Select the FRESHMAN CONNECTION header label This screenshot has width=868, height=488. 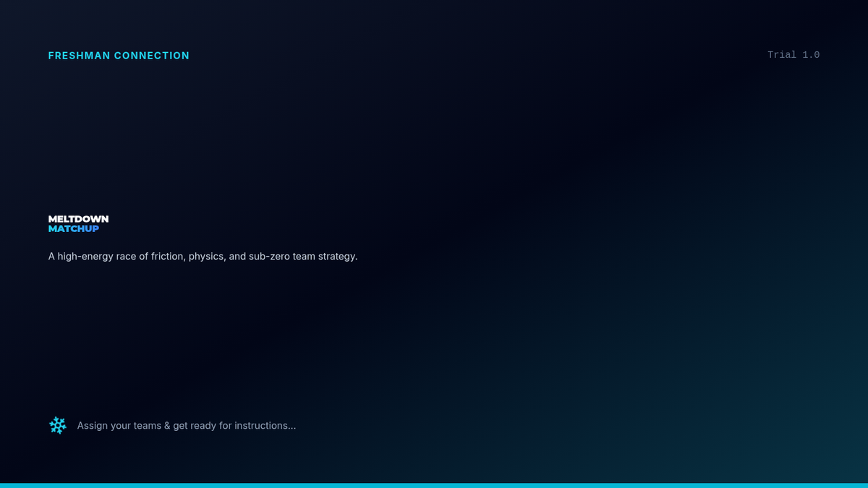click(x=119, y=56)
